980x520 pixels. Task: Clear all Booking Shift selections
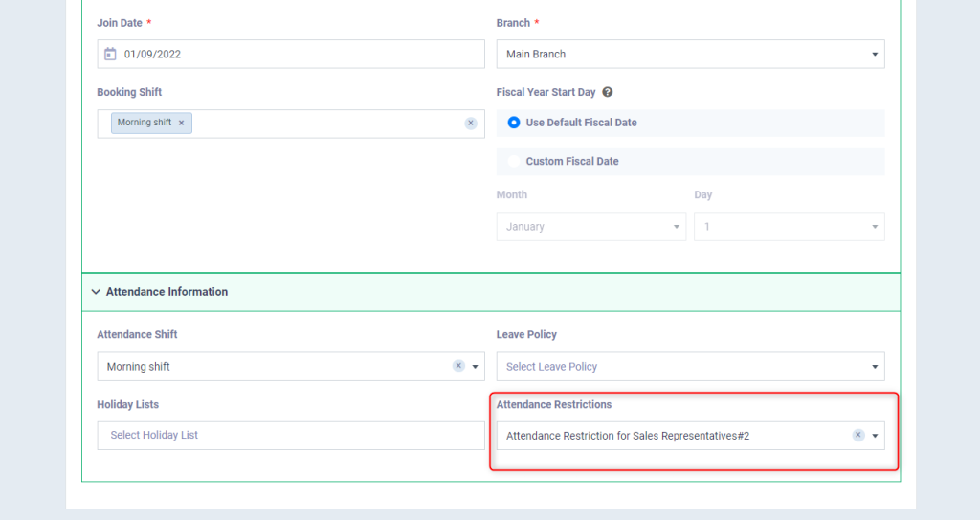point(471,124)
